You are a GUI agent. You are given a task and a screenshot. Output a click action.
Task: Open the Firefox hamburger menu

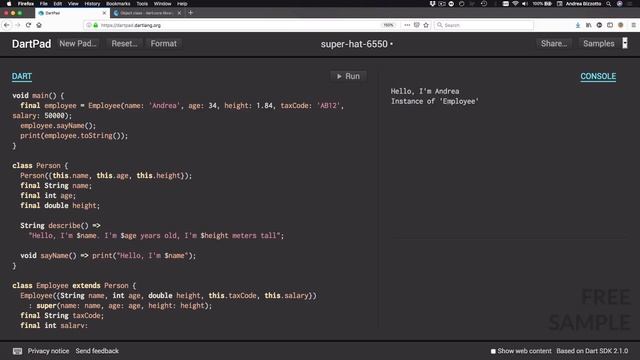click(633, 25)
